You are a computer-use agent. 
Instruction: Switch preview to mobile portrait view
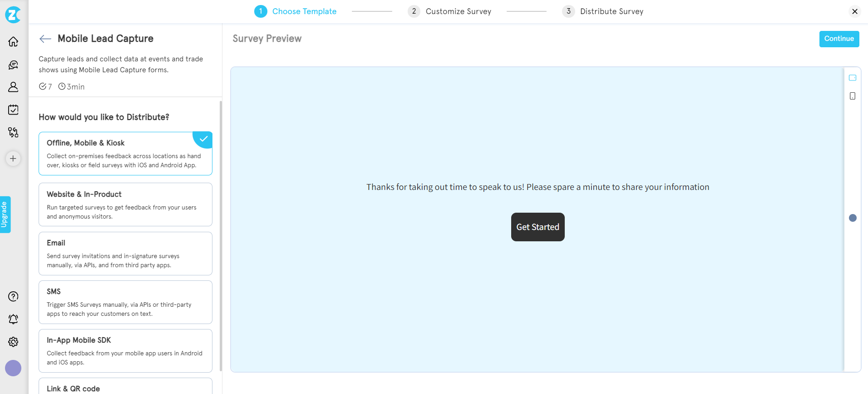(852, 96)
